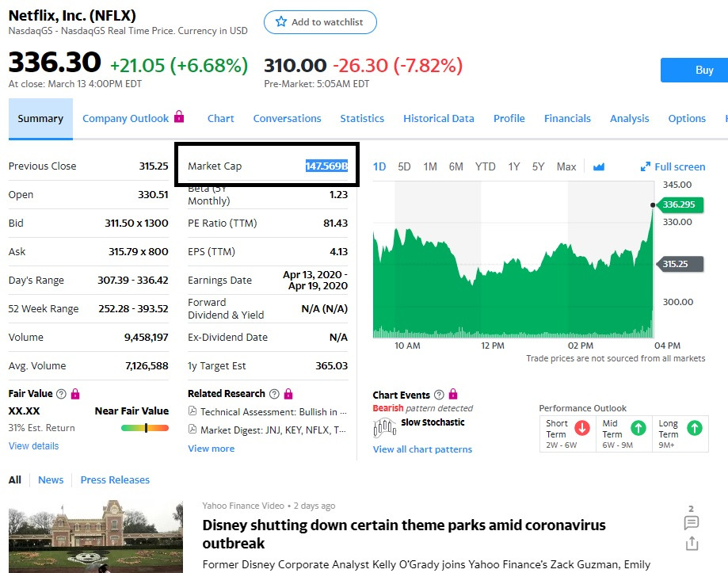Switch chart type via mountain chart icon
This screenshot has width=728, height=573.
598,166
